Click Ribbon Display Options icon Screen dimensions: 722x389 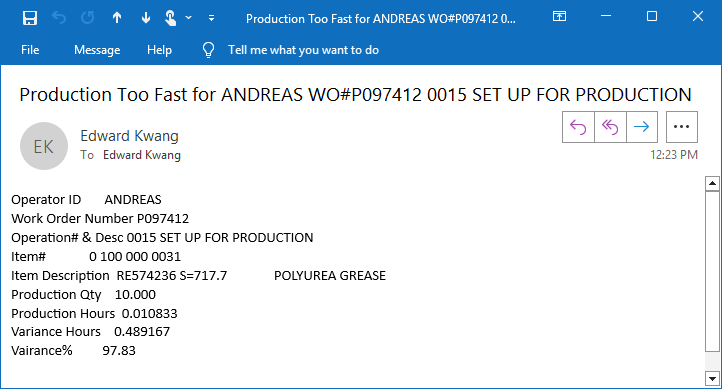(559, 17)
